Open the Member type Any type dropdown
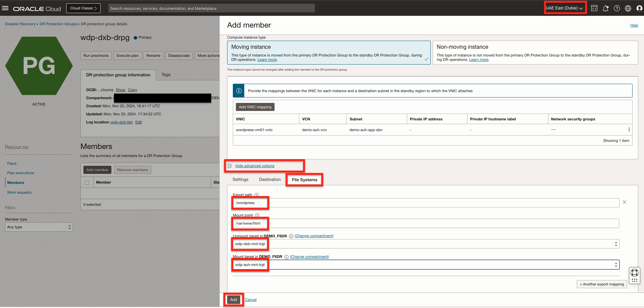644x308 pixels. 39,227
